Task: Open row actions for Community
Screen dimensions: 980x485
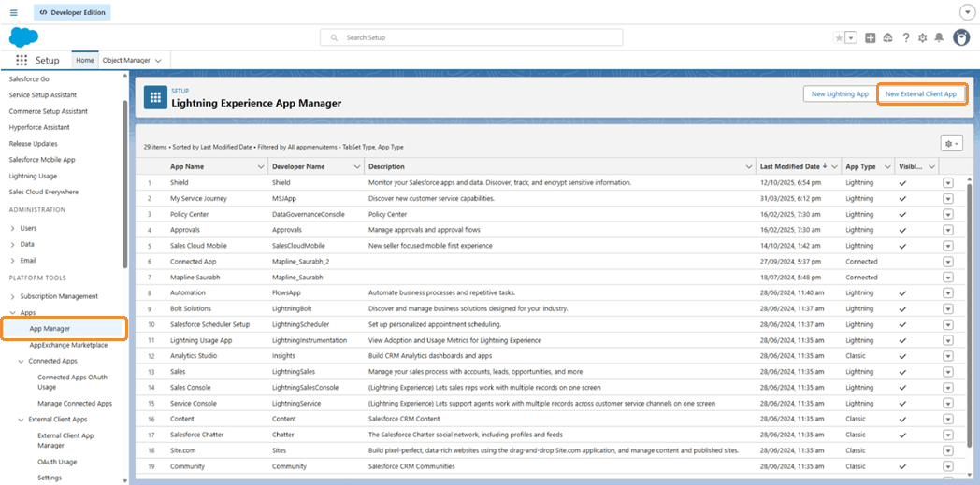Action: 947,466
